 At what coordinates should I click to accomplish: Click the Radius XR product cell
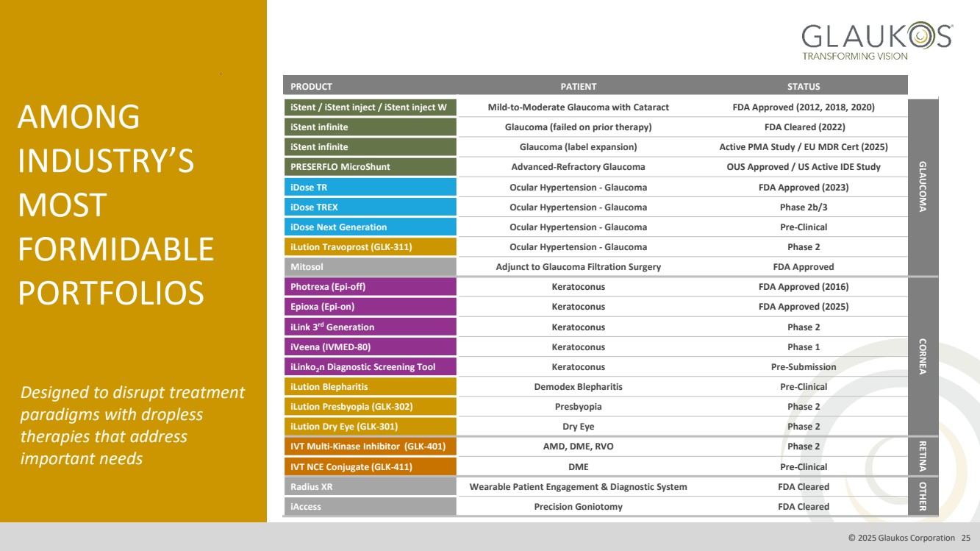pos(369,486)
